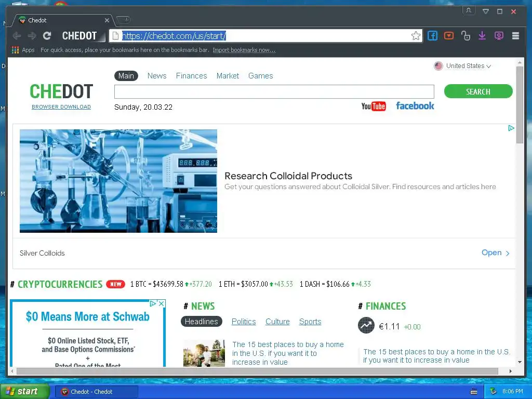
Task: Click the 1 BTC price ticker
Action: 171,284
